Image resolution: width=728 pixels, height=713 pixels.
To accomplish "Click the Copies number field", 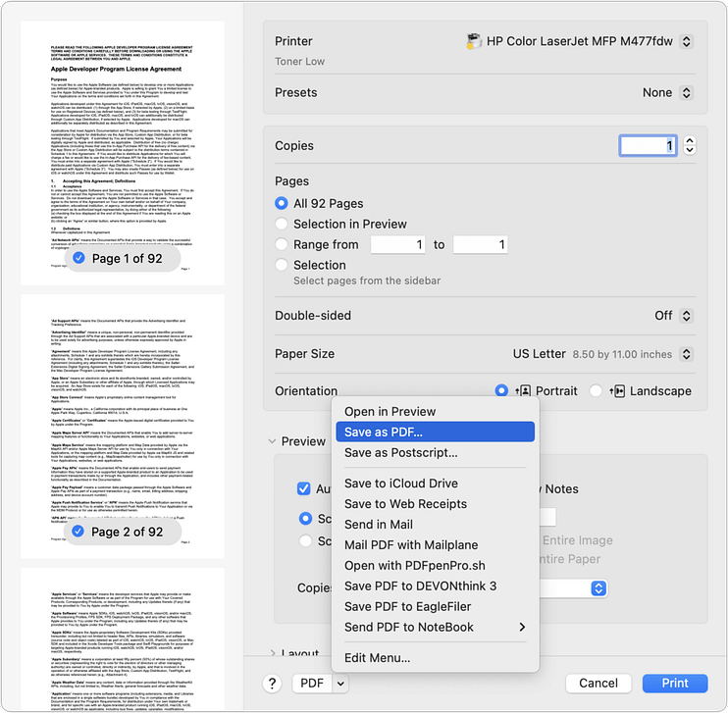I will pyautogui.click(x=649, y=146).
